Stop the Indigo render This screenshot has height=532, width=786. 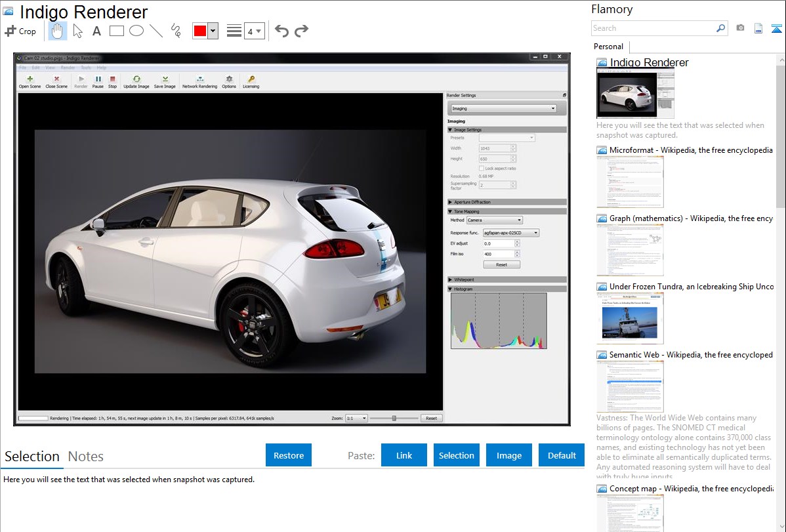pyautogui.click(x=112, y=82)
